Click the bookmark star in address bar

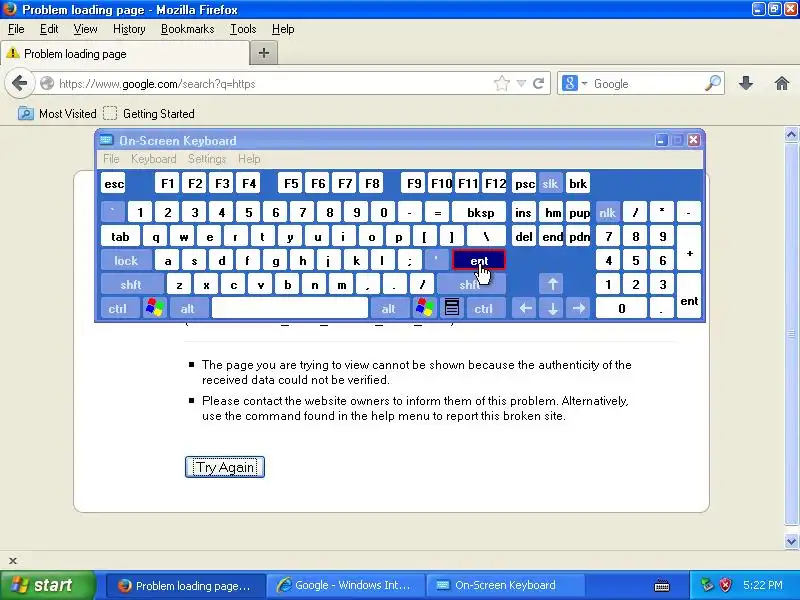click(502, 83)
